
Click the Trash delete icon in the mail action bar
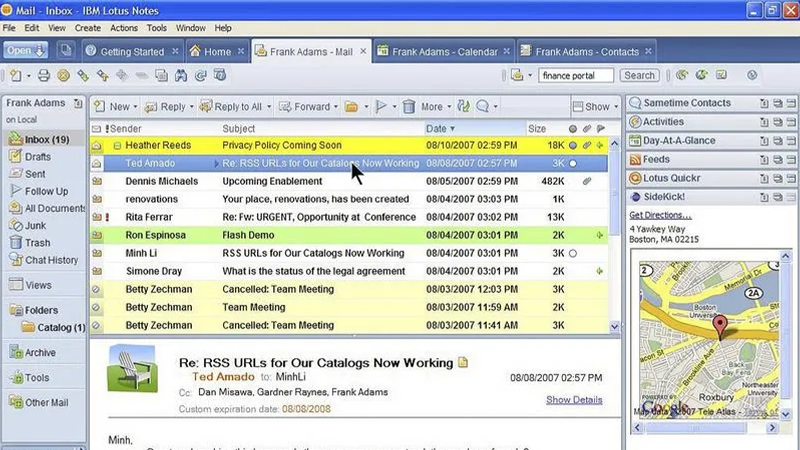click(409, 107)
